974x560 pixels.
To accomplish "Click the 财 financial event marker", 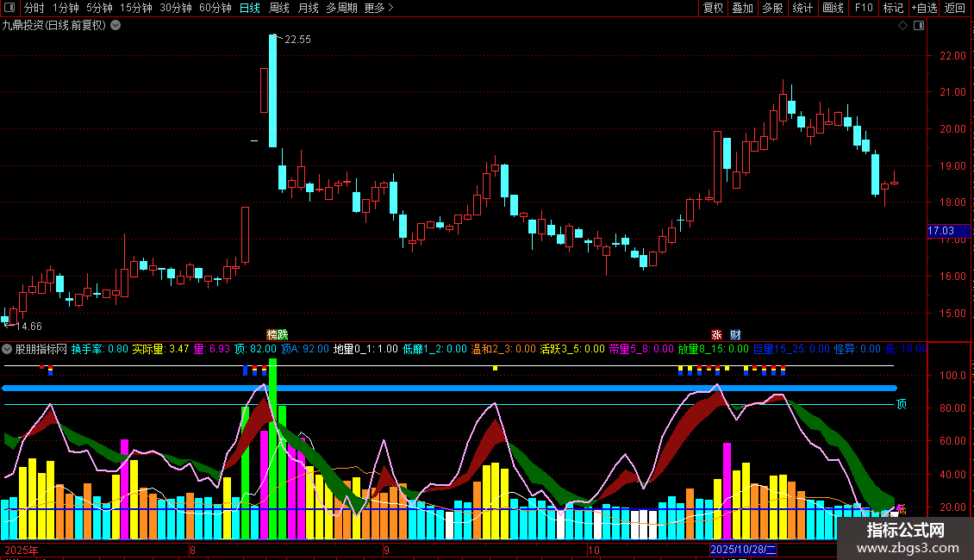I will [735, 334].
